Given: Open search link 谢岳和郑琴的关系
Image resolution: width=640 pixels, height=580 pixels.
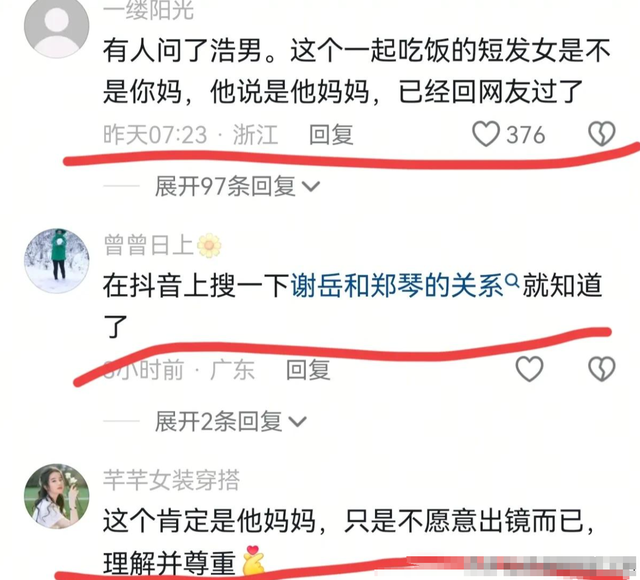Looking at the screenshot, I should pos(397,286).
